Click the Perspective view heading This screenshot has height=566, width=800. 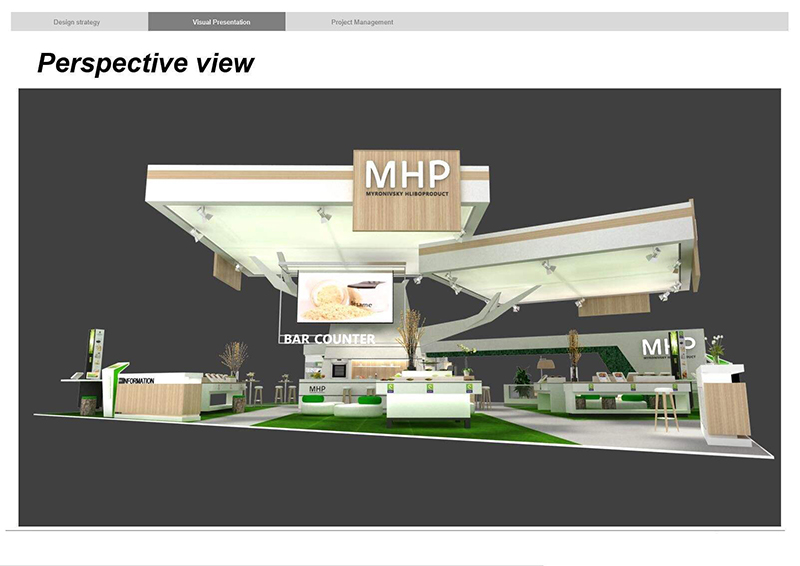tap(146, 64)
